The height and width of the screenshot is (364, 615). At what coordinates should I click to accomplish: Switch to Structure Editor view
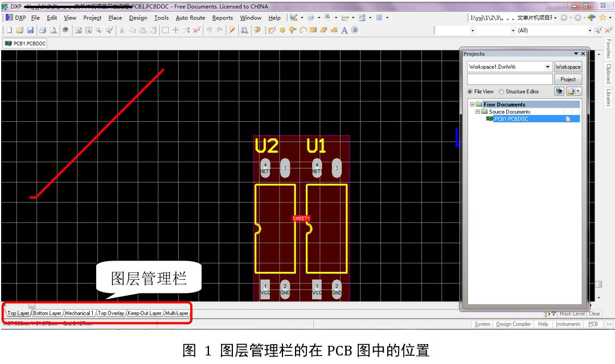pyautogui.click(x=501, y=92)
